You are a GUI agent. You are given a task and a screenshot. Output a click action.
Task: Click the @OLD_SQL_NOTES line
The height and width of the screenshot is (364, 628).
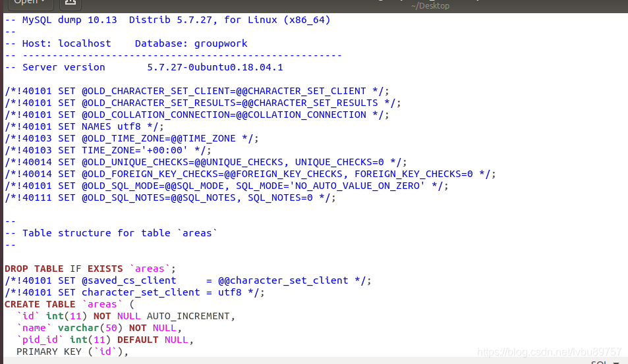[x=170, y=197]
